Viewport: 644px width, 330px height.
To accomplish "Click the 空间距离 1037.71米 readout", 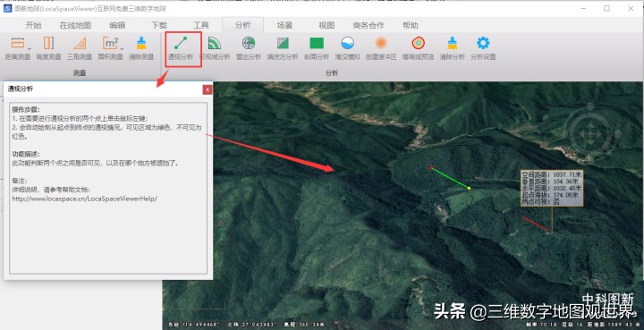I will point(552,174).
